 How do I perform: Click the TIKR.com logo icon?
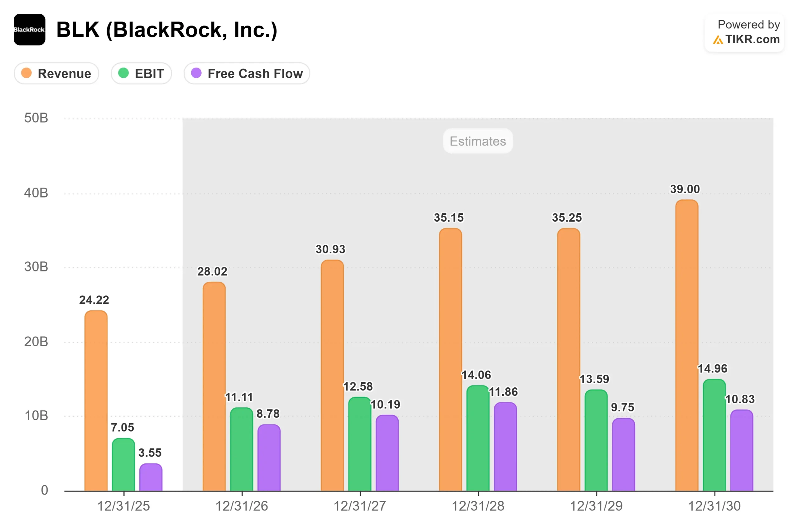[x=717, y=40]
